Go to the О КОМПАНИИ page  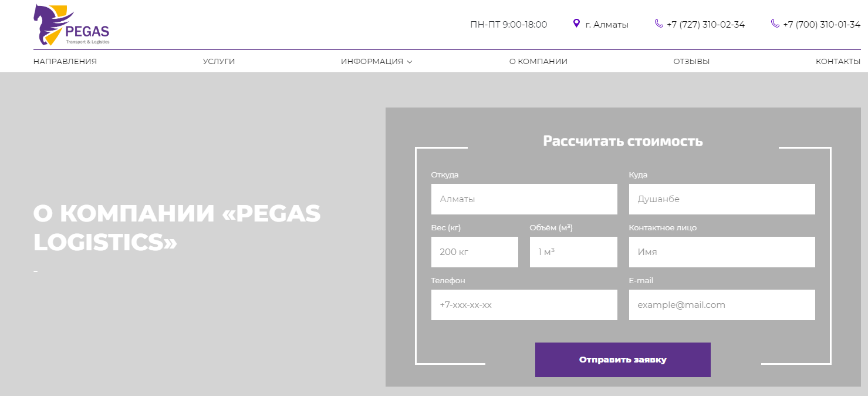pyautogui.click(x=538, y=61)
